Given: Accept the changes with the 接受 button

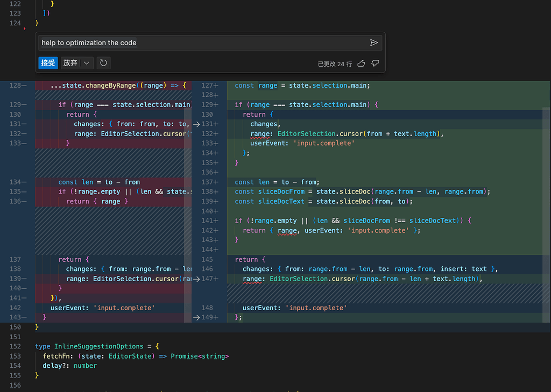Looking at the screenshot, I should (x=47, y=63).
